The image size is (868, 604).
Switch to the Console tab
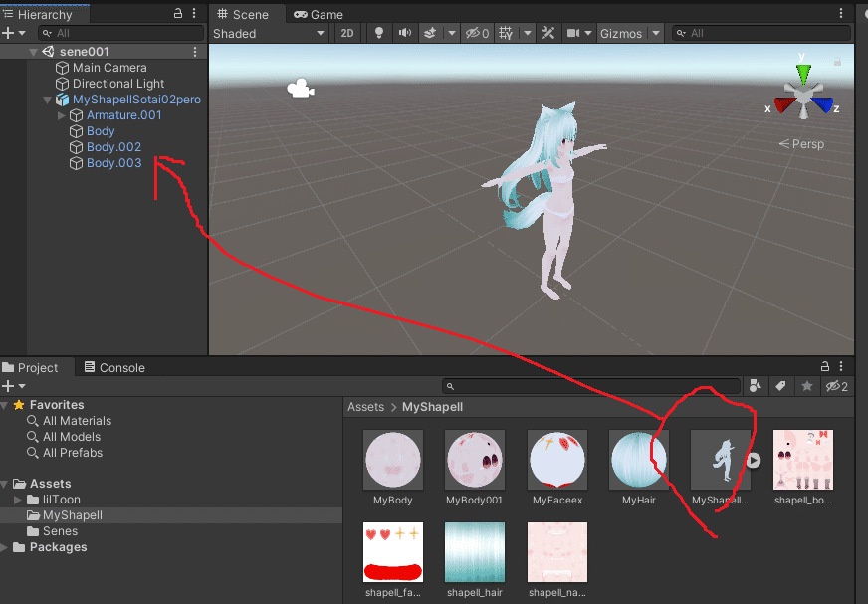[114, 367]
